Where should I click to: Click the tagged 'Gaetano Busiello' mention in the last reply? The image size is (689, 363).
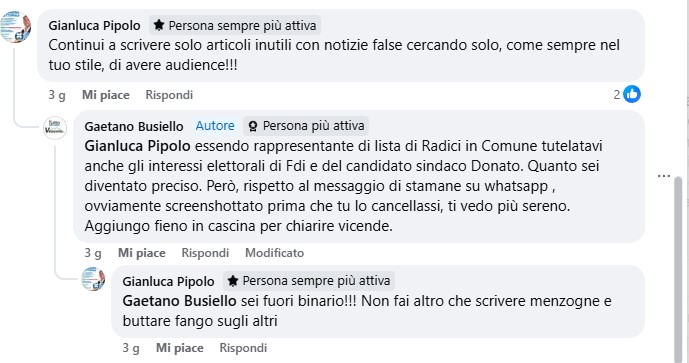point(179,301)
